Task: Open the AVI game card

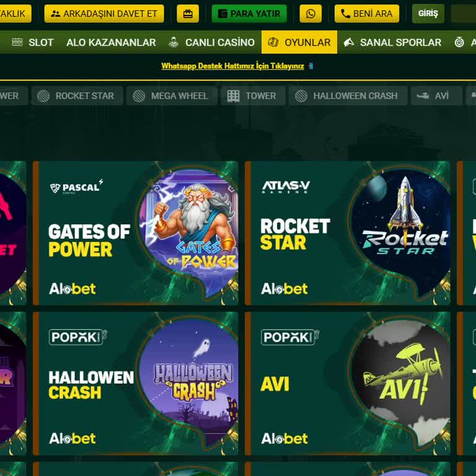Action: (x=347, y=384)
